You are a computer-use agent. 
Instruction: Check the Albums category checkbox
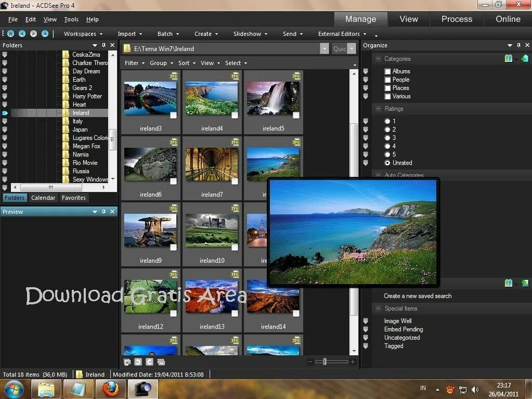[x=387, y=71]
